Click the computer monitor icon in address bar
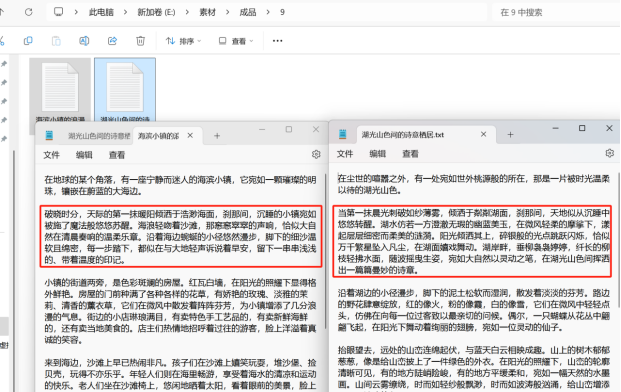Image resolution: width=621 pixels, height=392 pixels. coord(59,12)
